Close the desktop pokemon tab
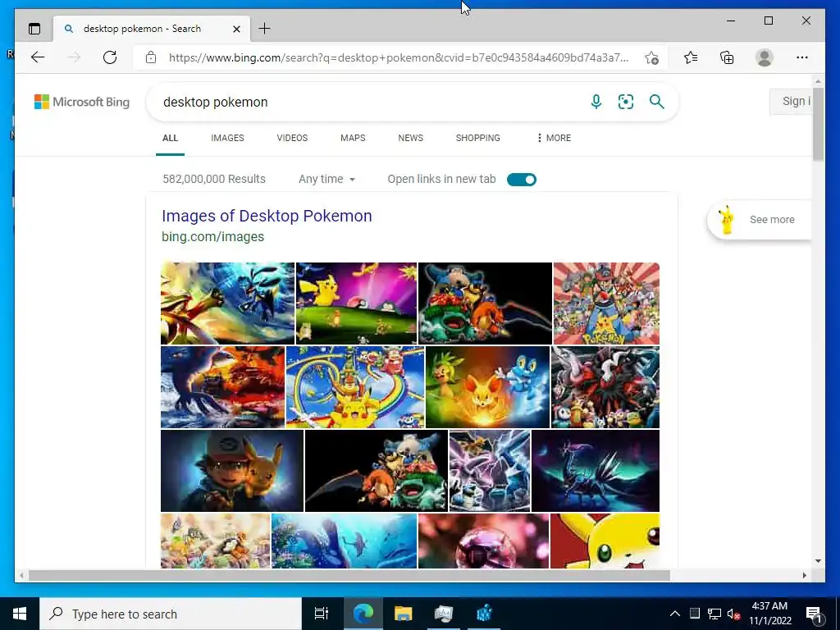This screenshot has height=630, width=840. tap(236, 29)
